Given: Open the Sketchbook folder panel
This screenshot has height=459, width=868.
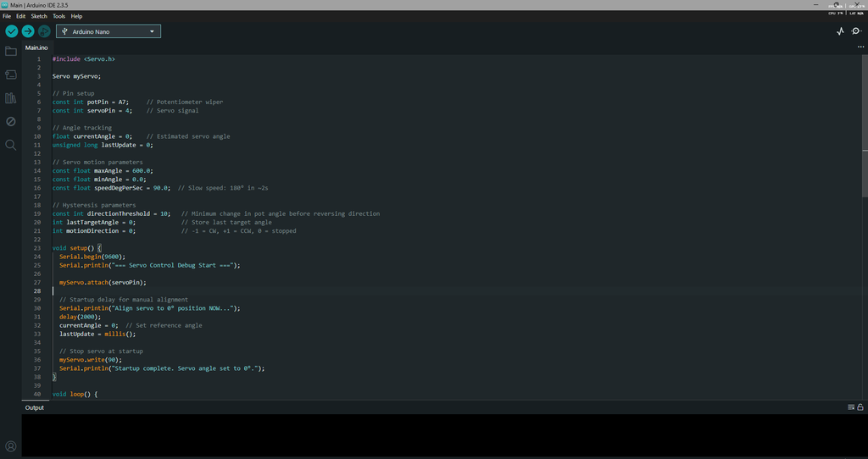Looking at the screenshot, I should tap(11, 52).
